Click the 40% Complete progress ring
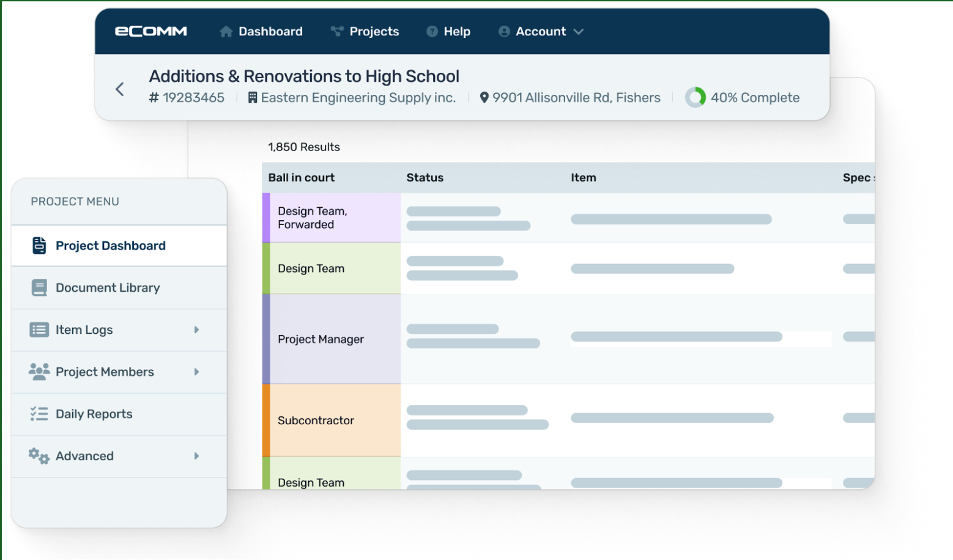953x560 pixels. pos(696,97)
